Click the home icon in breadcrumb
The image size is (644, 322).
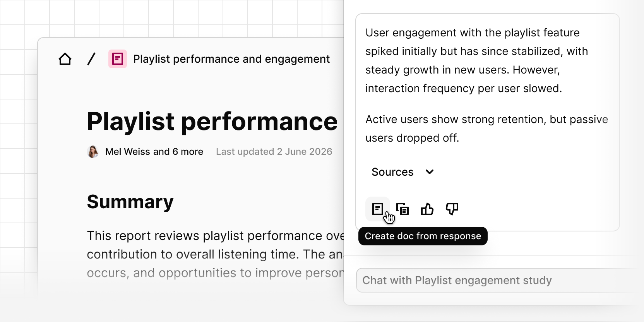pos(65,59)
